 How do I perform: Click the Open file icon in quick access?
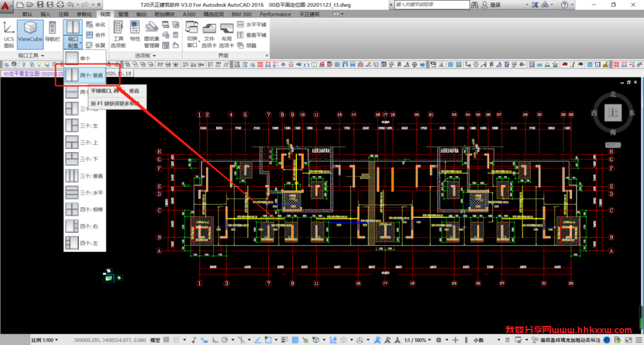pos(30,5)
